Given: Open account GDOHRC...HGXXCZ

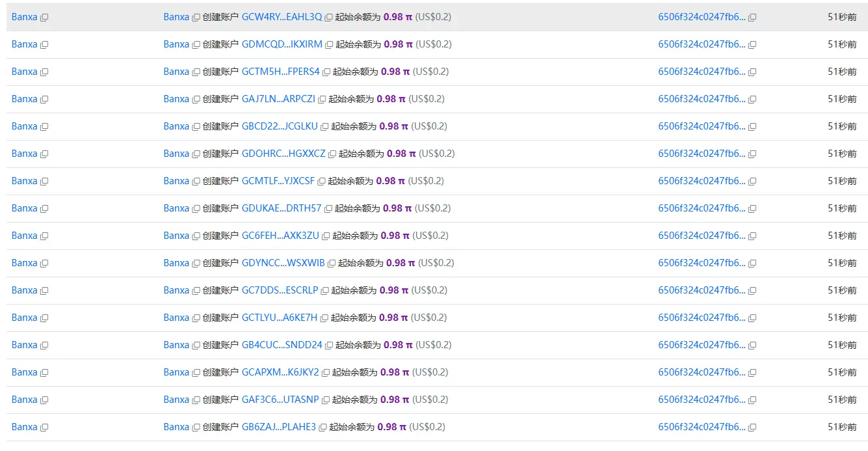Looking at the screenshot, I should pyautogui.click(x=283, y=154).
